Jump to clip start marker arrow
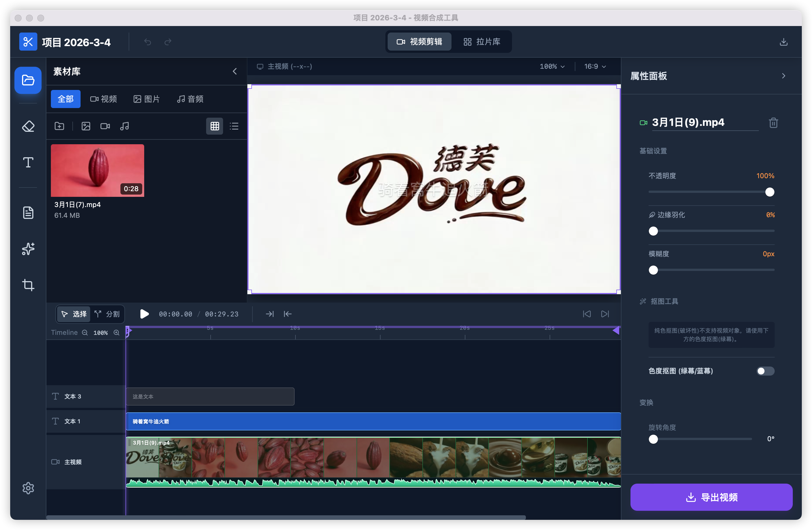Viewport: 812px width, 530px height. [x=287, y=314]
